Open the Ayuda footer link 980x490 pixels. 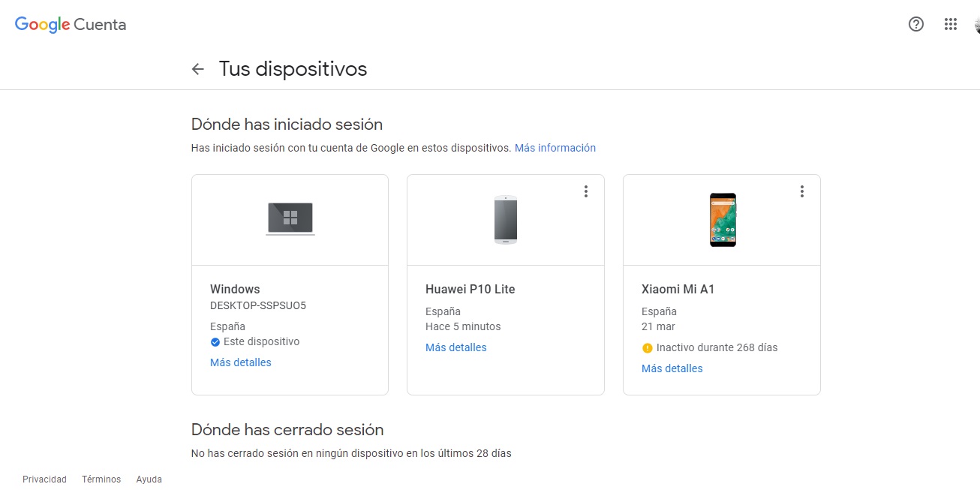coord(149,479)
